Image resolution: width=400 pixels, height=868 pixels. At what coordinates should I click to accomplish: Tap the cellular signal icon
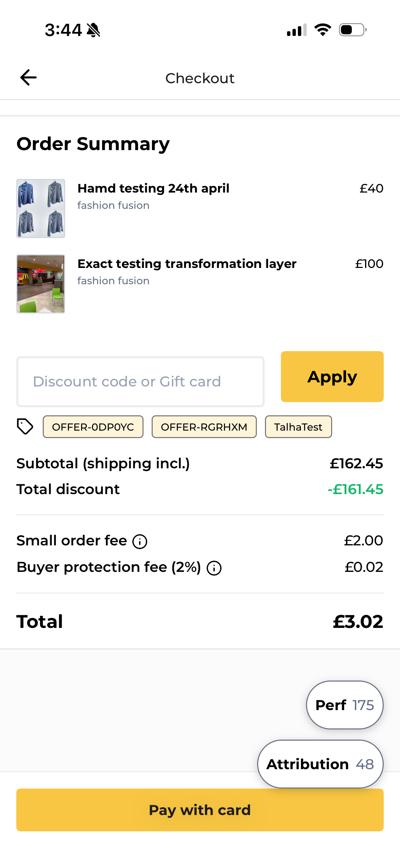coord(297,30)
